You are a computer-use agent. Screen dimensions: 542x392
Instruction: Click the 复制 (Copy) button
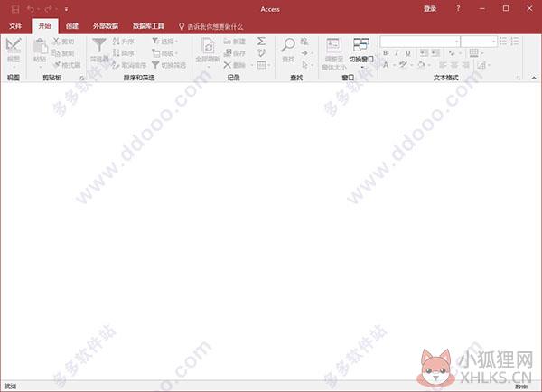click(63, 53)
